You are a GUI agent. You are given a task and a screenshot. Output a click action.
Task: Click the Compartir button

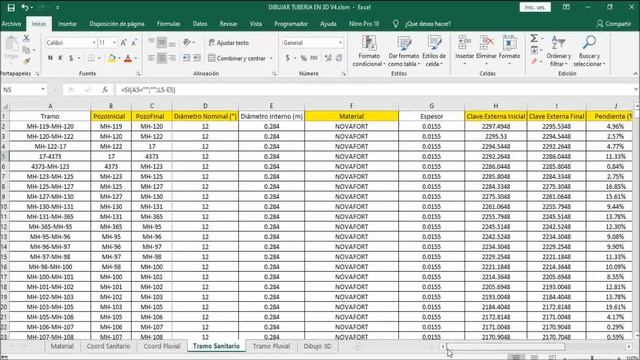click(x=614, y=24)
